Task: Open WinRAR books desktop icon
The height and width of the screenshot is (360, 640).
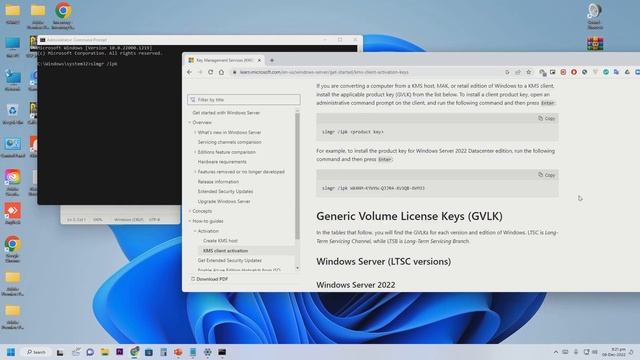Action: coord(595,44)
